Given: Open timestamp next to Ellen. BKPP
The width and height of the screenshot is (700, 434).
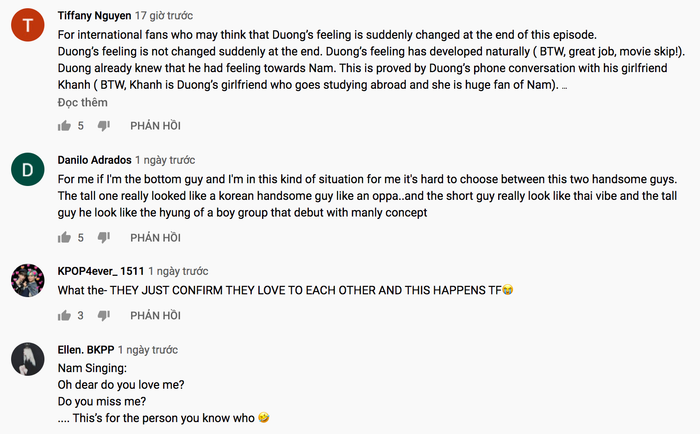Looking at the screenshot, I should coord(147,350).
